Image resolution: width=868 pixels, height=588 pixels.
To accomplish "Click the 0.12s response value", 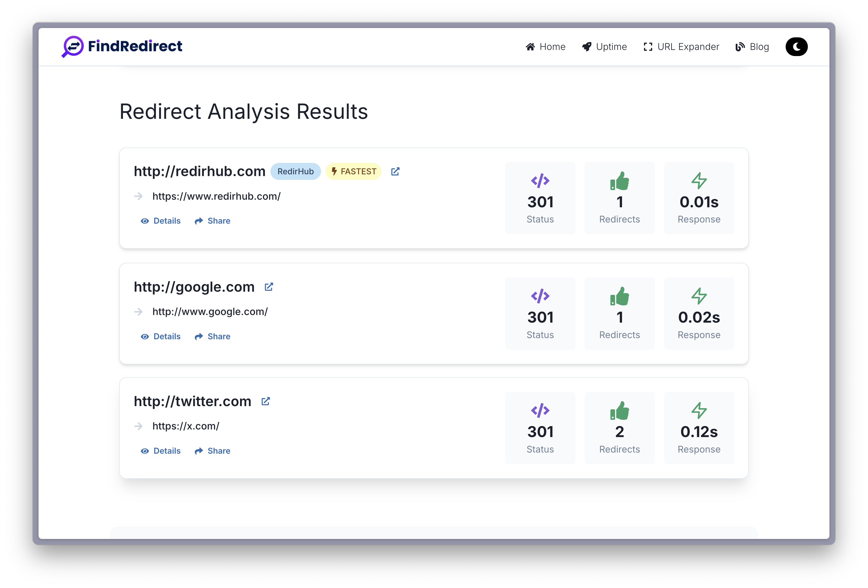I will tap(699, 432).
